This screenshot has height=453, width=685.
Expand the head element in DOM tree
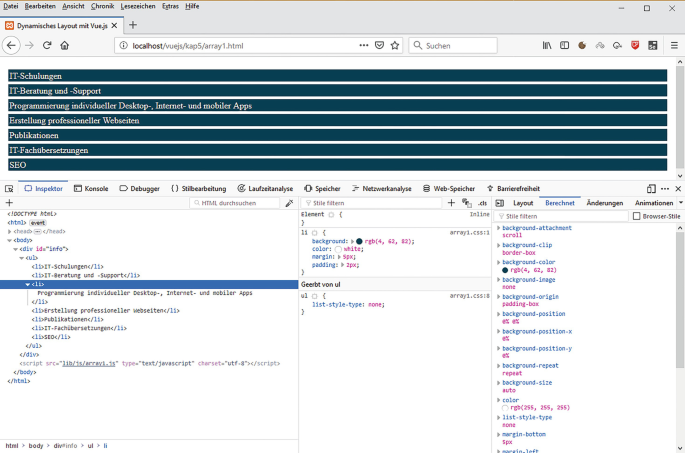(10, 231)
